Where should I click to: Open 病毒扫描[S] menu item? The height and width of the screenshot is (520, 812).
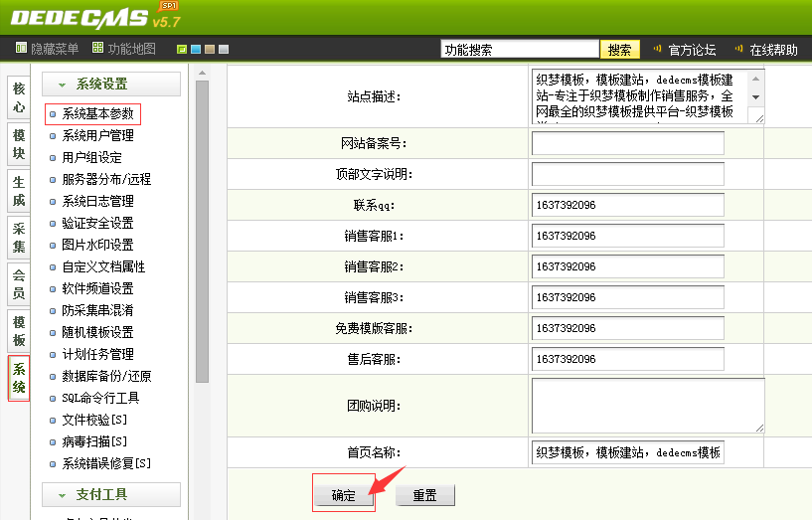tap(94, 441)
